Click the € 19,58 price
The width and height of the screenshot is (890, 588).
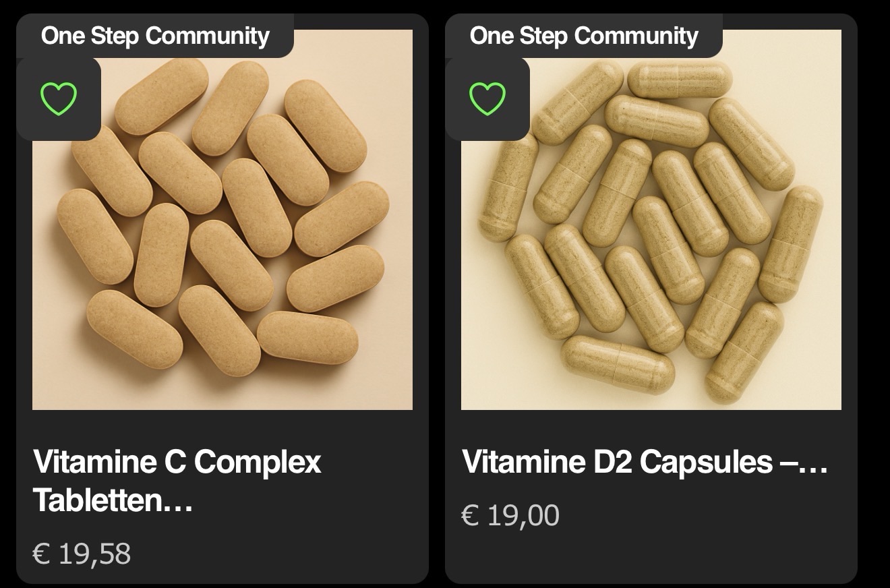tap(82, 554)
